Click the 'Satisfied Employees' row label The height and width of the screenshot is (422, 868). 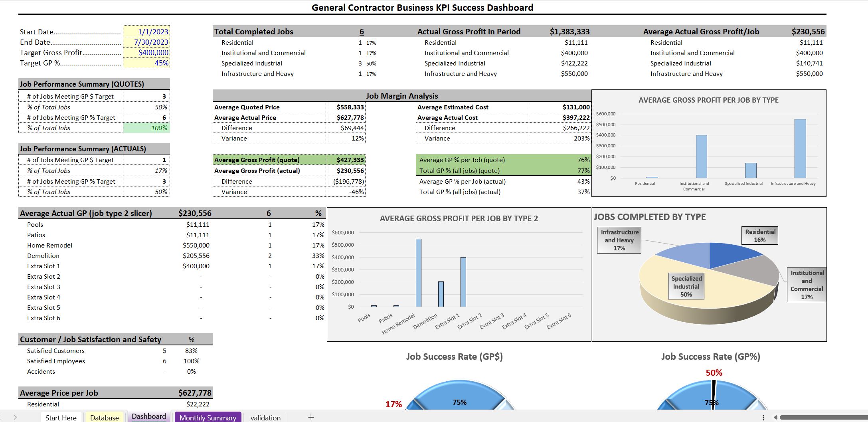[x=56, y=361]
